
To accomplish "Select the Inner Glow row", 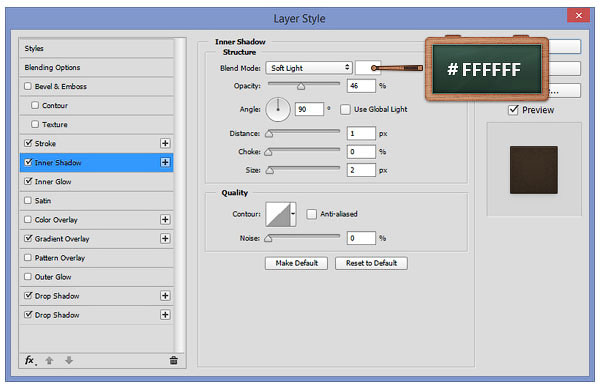I will tap(96, 181).
